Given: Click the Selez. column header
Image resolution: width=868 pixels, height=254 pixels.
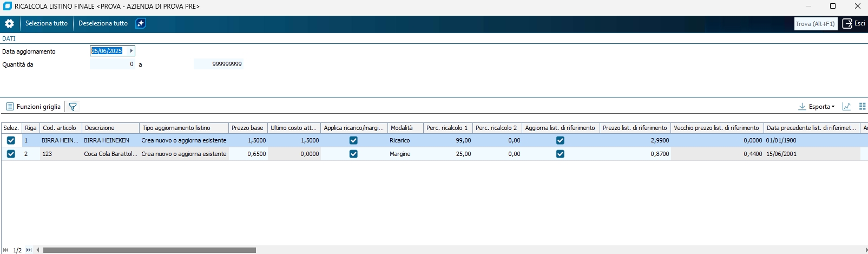Looking at the screenshot, I should click(x=11, y=128).
